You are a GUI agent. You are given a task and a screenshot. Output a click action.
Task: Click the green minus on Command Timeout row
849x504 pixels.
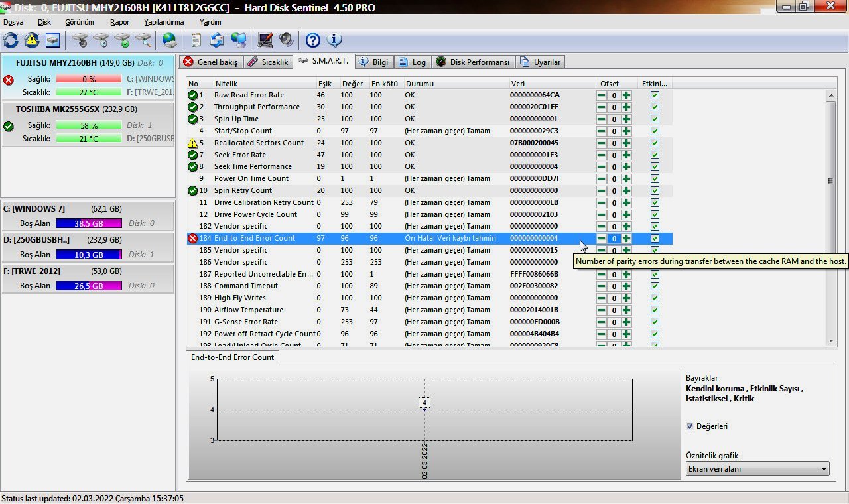click(601, 286)
